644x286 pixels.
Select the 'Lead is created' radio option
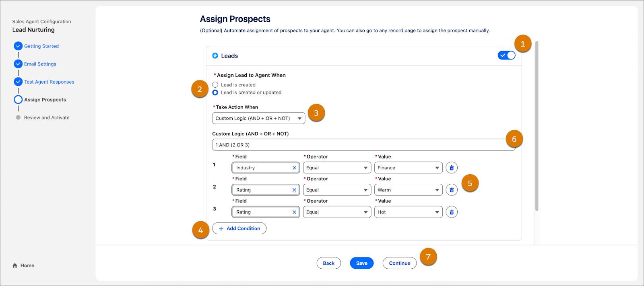pyautogui.click(x=215, y=85)
